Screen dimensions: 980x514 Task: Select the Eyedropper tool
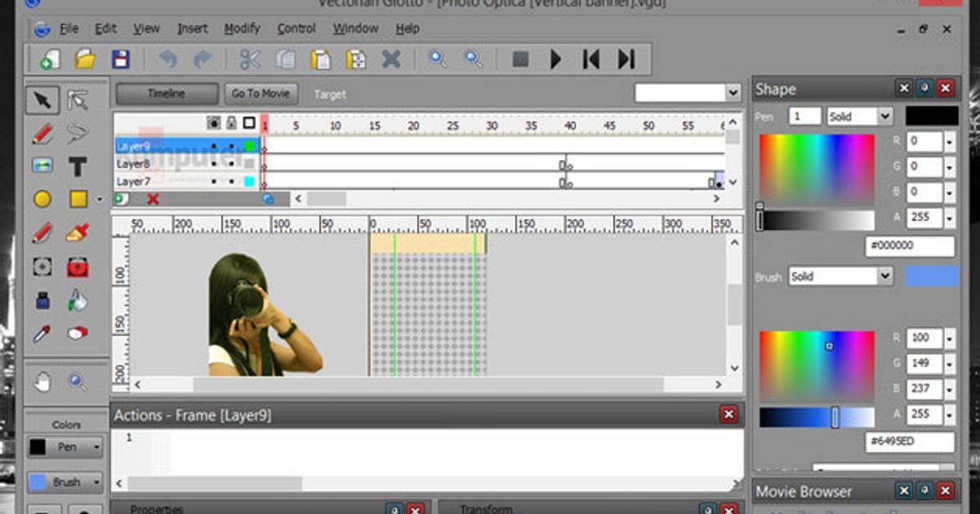(x=42, y=334)
